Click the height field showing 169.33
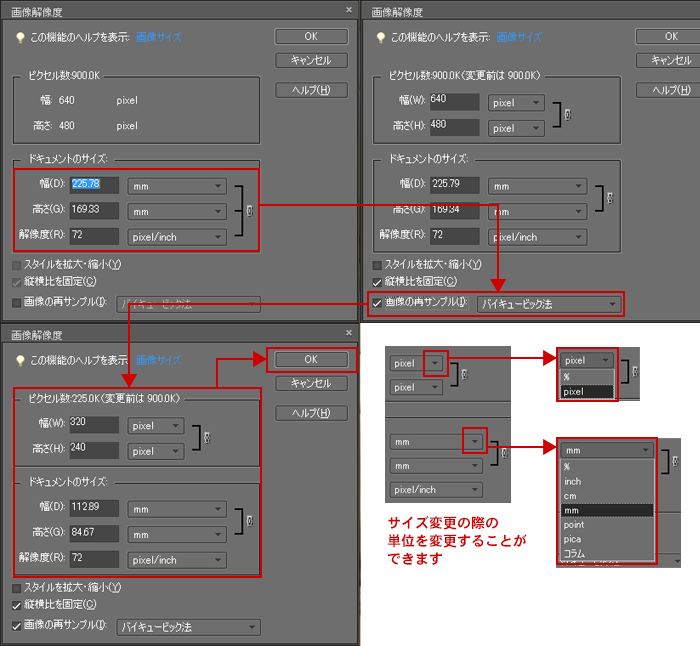Screen dimensions: 700x646 pyautogui.click(x=94, y=210)
